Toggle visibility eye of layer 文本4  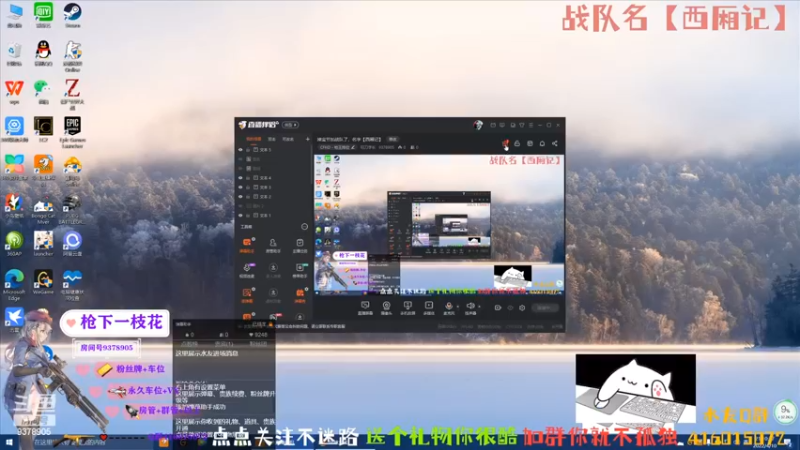click(240, 178)
